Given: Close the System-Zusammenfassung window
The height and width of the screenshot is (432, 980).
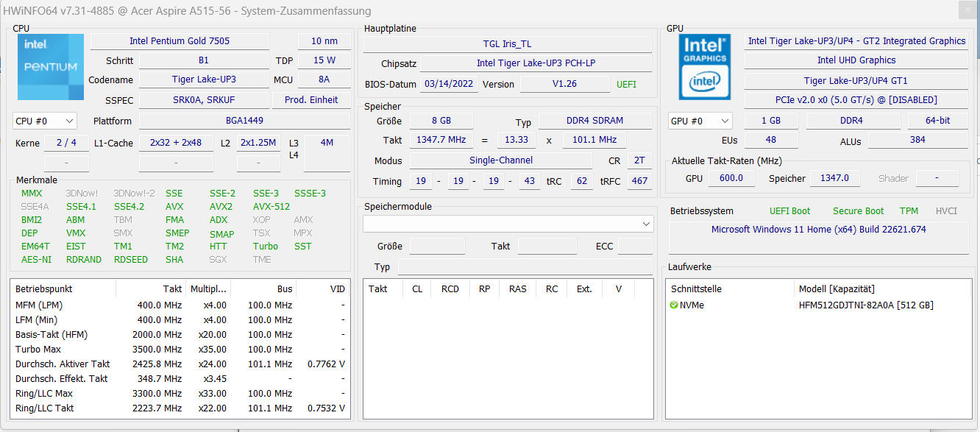Looking at the screenshot, I should coord(968,11).
